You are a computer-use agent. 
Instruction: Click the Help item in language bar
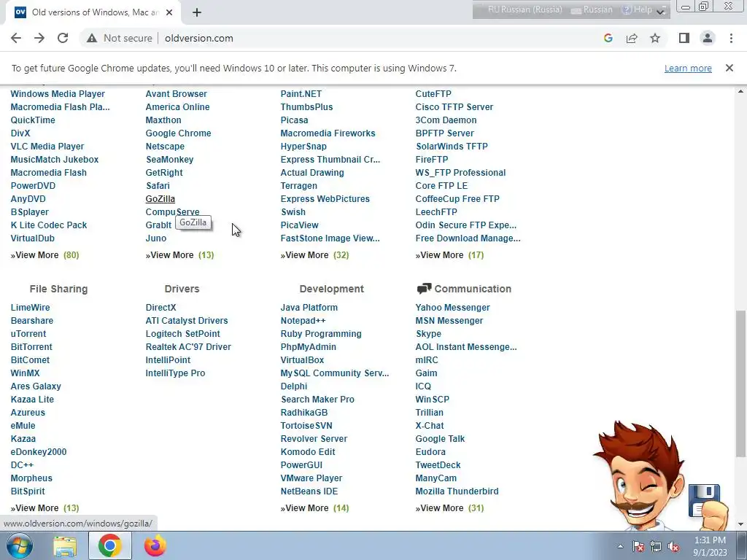[637, 9]
